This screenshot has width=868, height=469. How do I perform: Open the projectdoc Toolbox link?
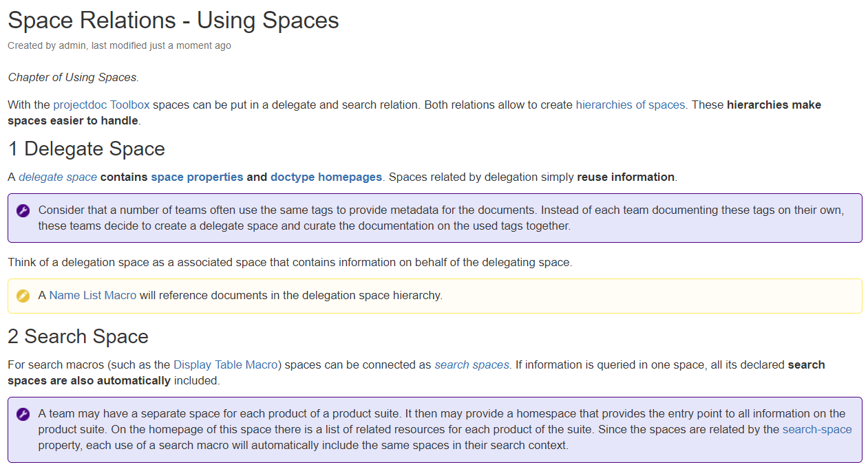tap(101, 105)
